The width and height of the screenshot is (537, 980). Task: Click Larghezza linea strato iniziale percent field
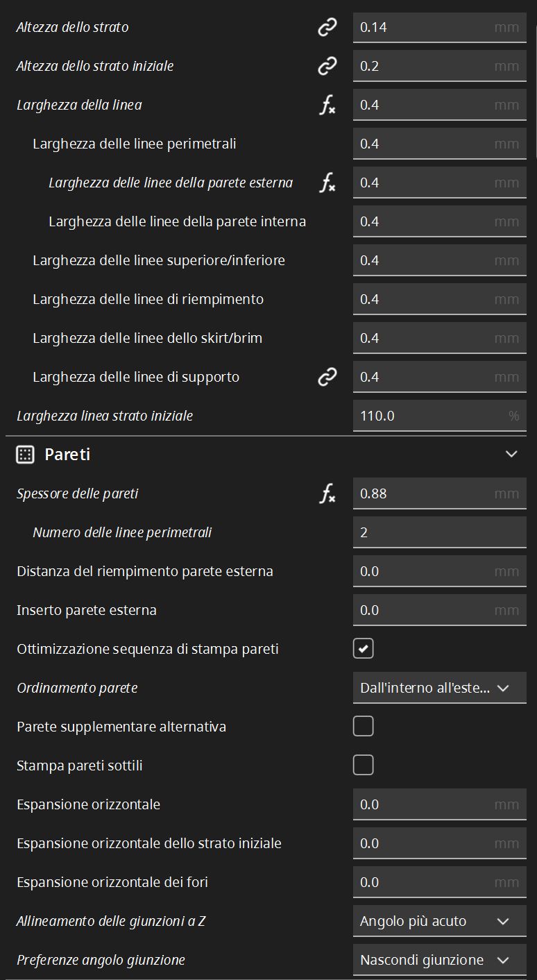(x=440, y=416)
